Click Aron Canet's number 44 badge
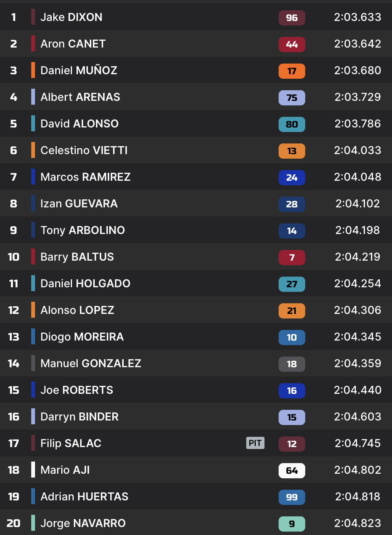The height and width of the screenshot is (535, 392). click(x=292, y=45)
